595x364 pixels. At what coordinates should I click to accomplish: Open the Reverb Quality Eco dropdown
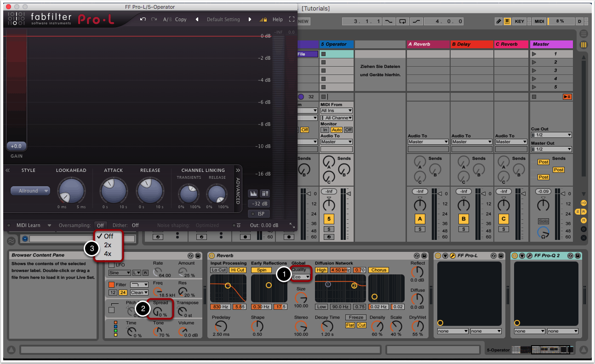(301, 277)
